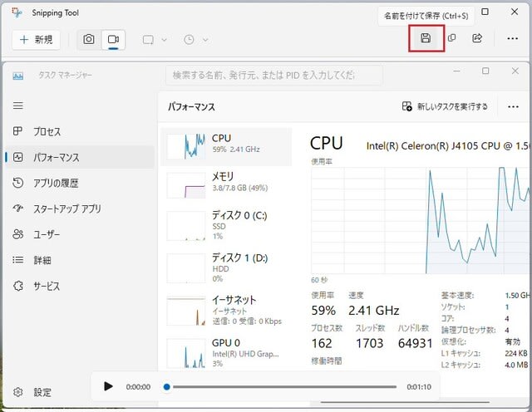Viewport: 532px width, 412px height.
Task: Click the 59% usage value
Action: (323, 311)
